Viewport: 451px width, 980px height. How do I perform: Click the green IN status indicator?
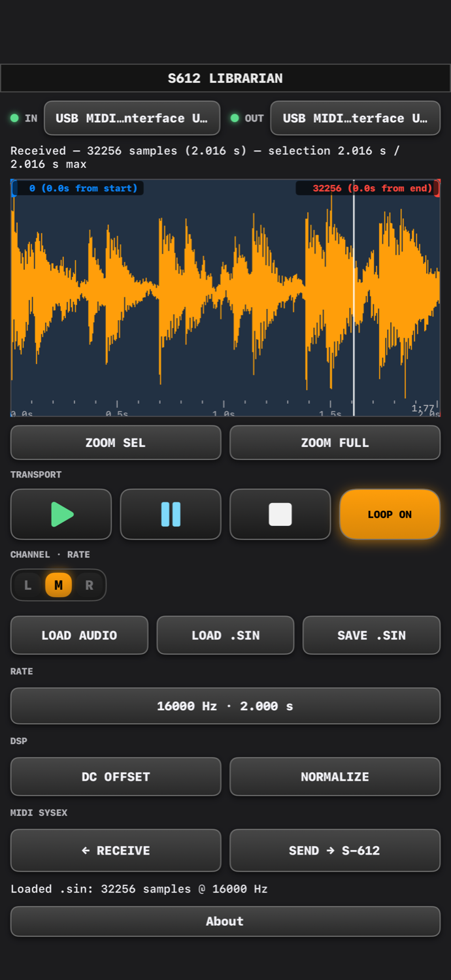point(14,118)
